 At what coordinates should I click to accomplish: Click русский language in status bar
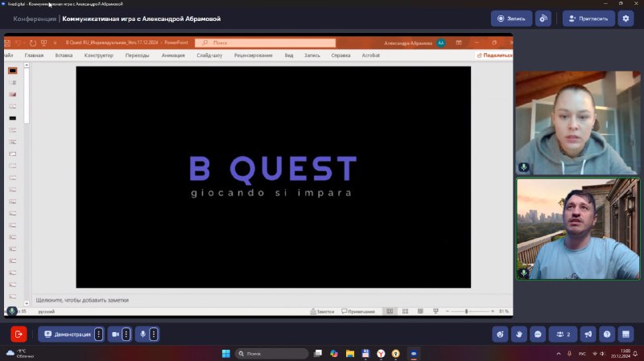47,312
